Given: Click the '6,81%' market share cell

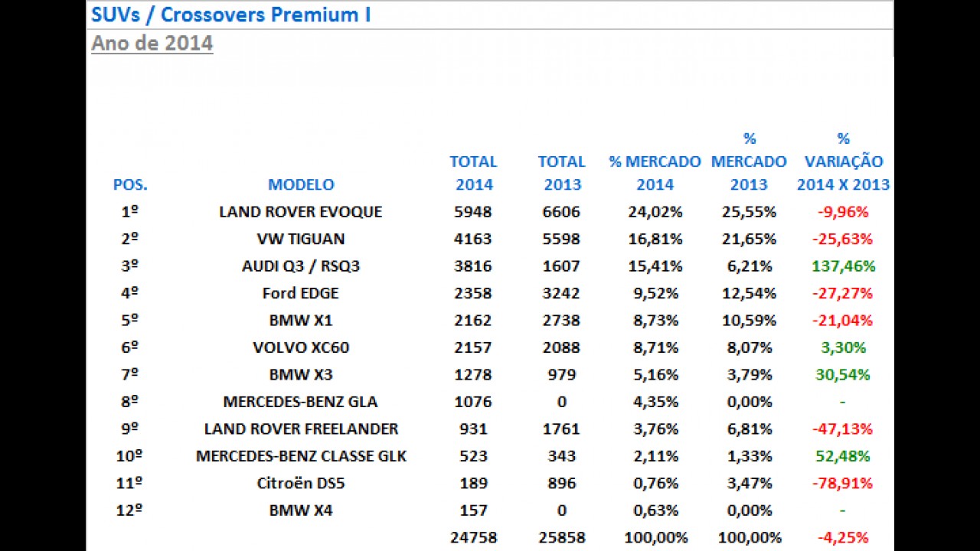Looking at the screenshot, I should coord(749,429).
